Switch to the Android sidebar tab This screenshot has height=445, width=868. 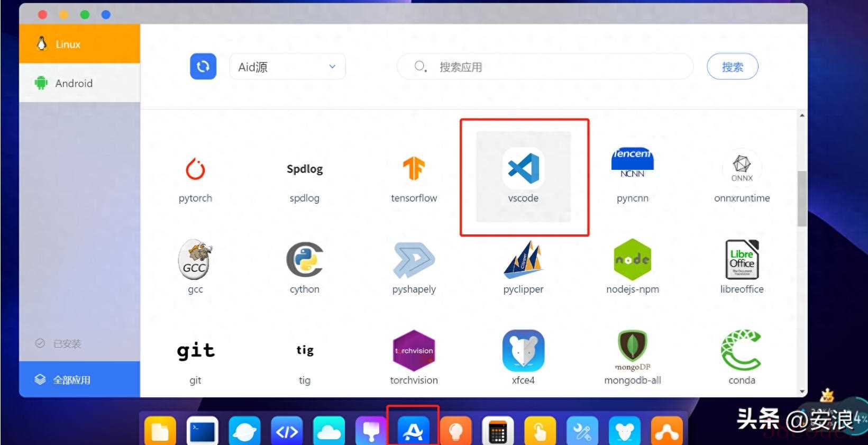[79, 83]
